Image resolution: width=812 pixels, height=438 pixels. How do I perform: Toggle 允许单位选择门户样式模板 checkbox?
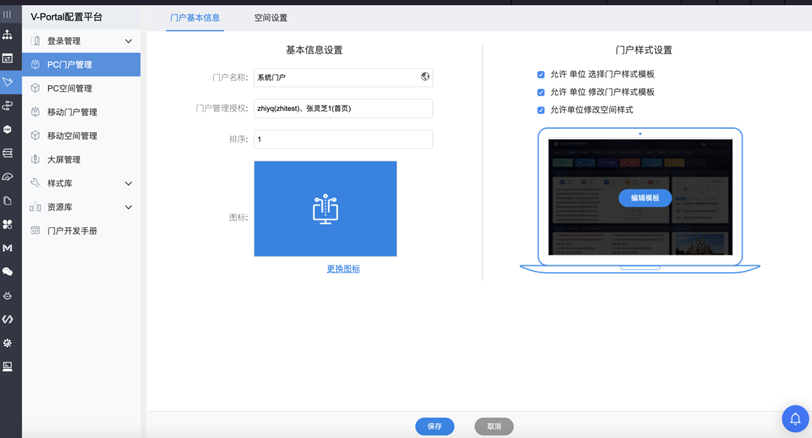point(541,74)
